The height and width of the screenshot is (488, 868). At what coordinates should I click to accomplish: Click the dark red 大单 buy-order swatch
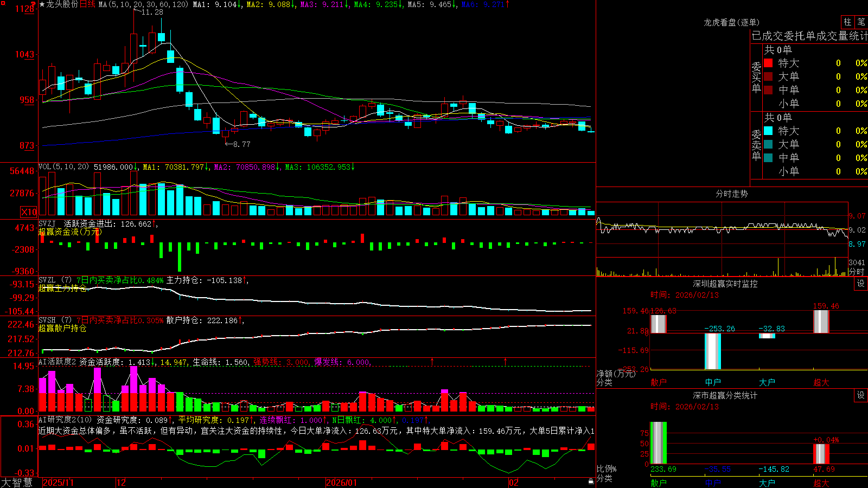click(768, 76)
